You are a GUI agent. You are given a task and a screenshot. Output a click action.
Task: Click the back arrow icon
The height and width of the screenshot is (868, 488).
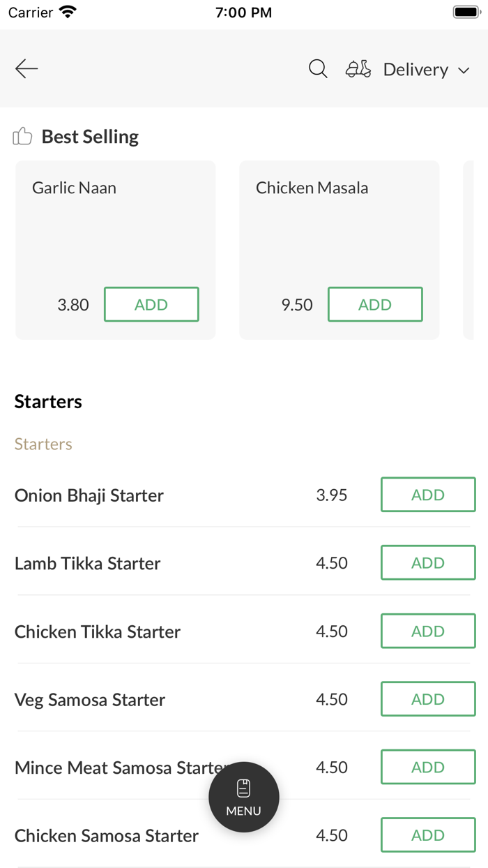(26, 68)
